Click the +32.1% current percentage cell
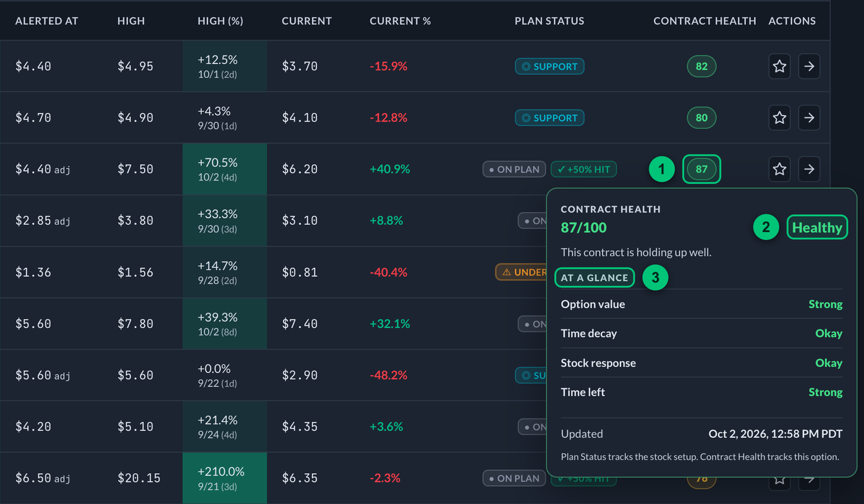The image size is (864, 504). (x=390, y=324)
